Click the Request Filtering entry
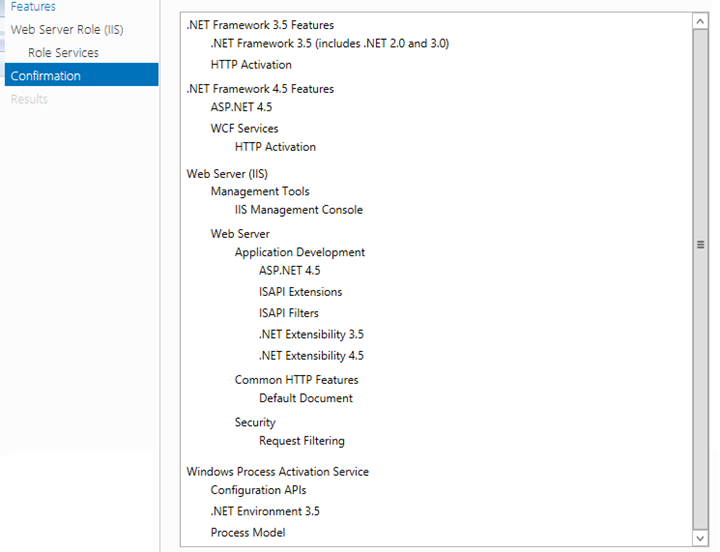Viewport: 720px width, 552px height. click(301, 441)
